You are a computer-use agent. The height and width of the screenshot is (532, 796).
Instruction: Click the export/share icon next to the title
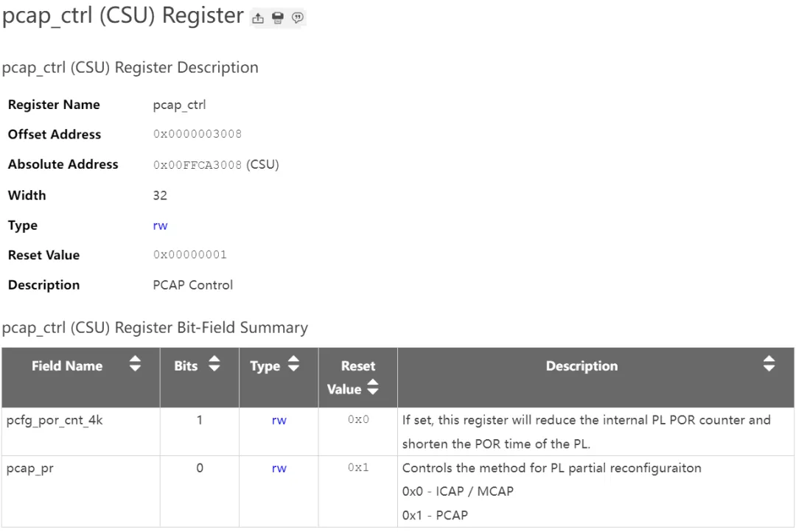[257, 17]
